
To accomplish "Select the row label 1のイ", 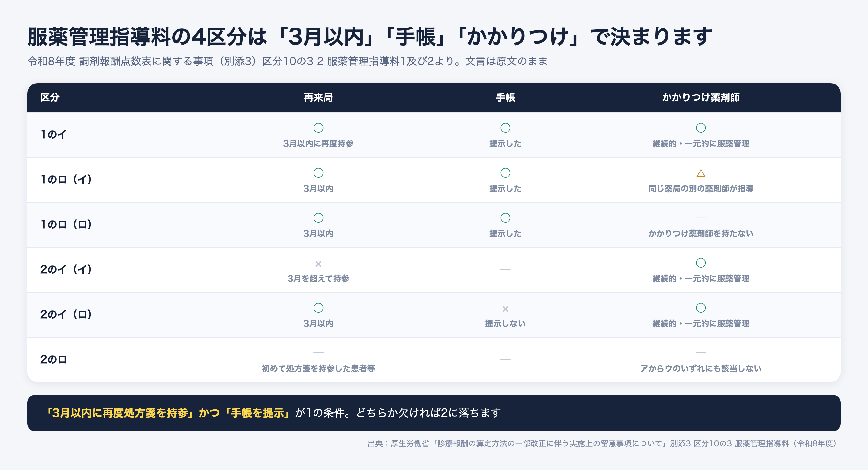I will point(53,135).
